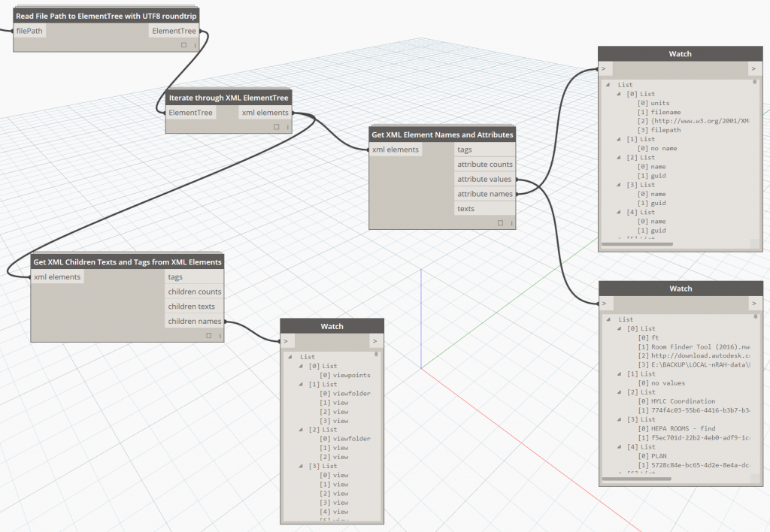770x532 pixels.
Task: Toggle preview square on Get XML Children Texts node
Action: (209, 336)
